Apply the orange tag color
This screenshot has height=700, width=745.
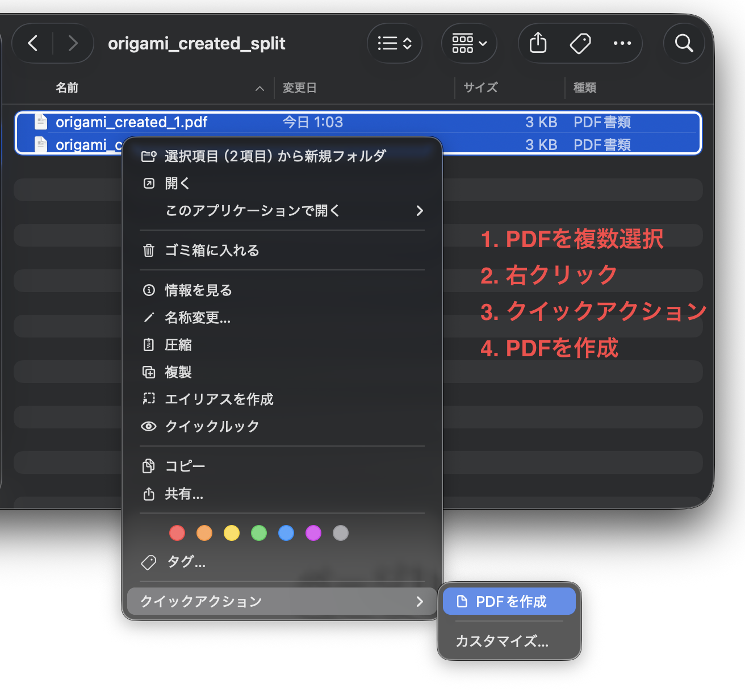click(204, 533)
